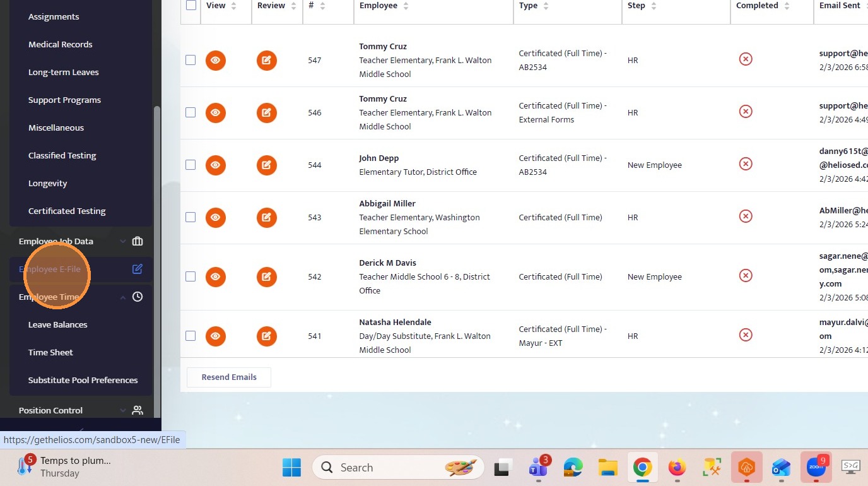Open Microsoft Teams from the taskbar
The height and width of the screenshot is (486, 868).
tap(538, 468)
